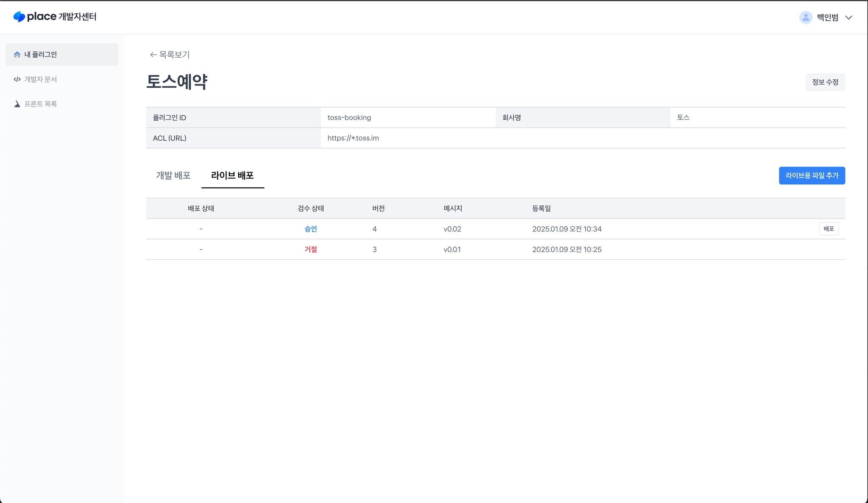This screenshot has width=868, height=503.
Task: Click the user avatar icon
Action: pyautogui.click(x=805, y=17)
